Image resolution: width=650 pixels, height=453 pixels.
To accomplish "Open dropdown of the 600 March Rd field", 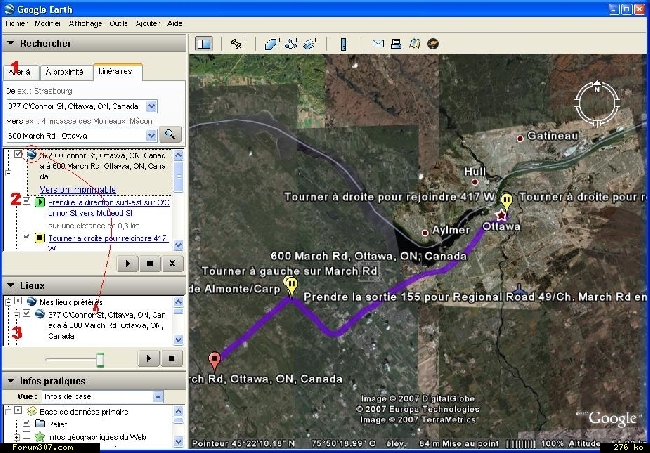I will (151, 135).
